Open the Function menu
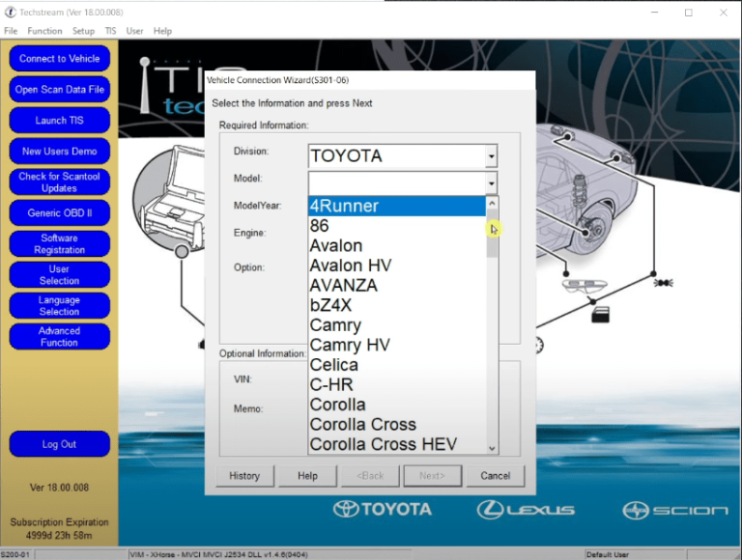Viewport: 742px width, 560px height. [44, 31]
